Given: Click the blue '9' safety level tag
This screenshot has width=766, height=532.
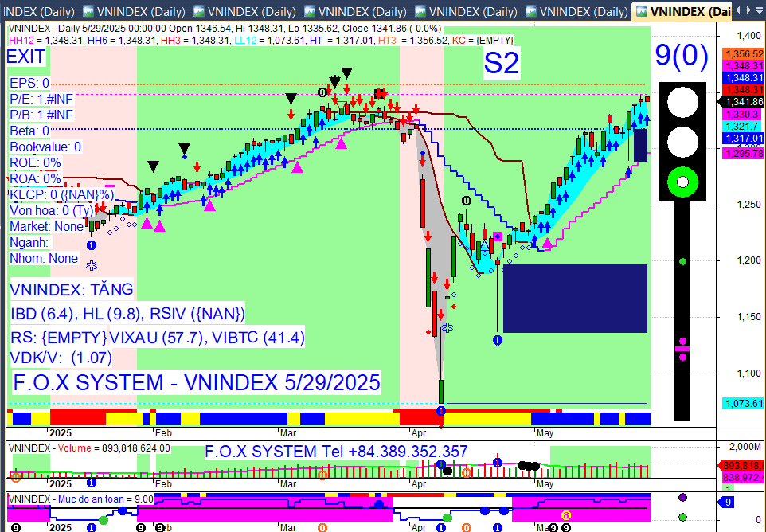Looking at the screenshot, I should pyautogui.click(x=726, y=502).
